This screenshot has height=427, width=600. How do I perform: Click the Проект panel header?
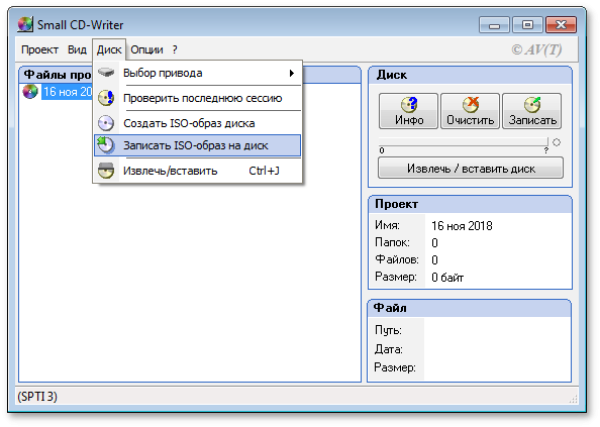tap(470, 204)
